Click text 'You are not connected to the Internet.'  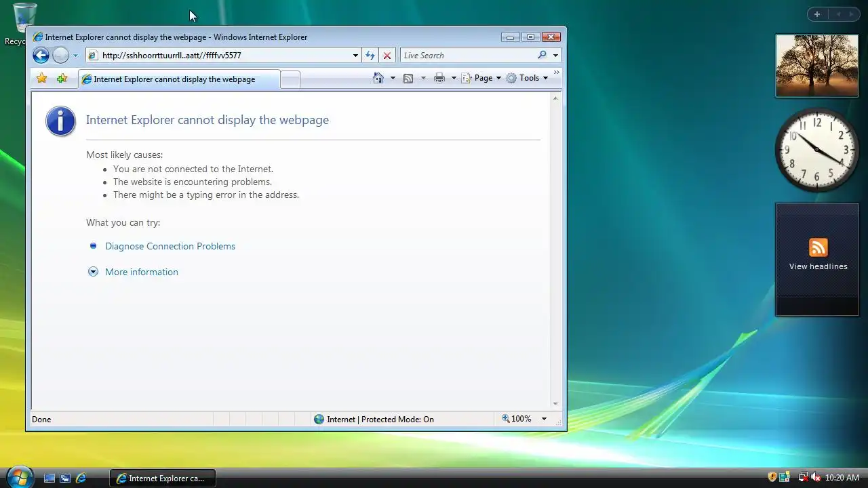tap(193, 169)
